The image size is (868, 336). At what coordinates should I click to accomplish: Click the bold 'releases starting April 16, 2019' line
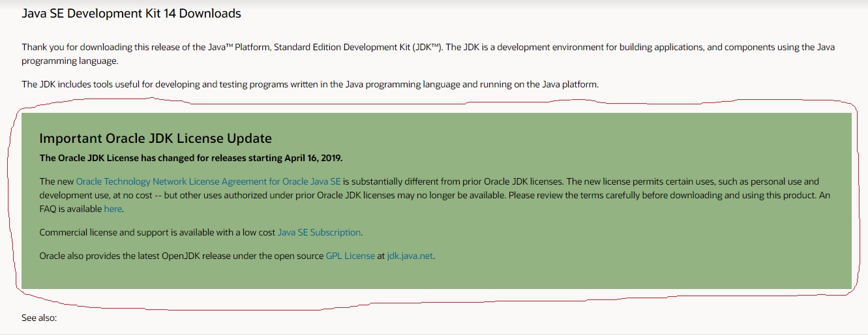[191, 158]
